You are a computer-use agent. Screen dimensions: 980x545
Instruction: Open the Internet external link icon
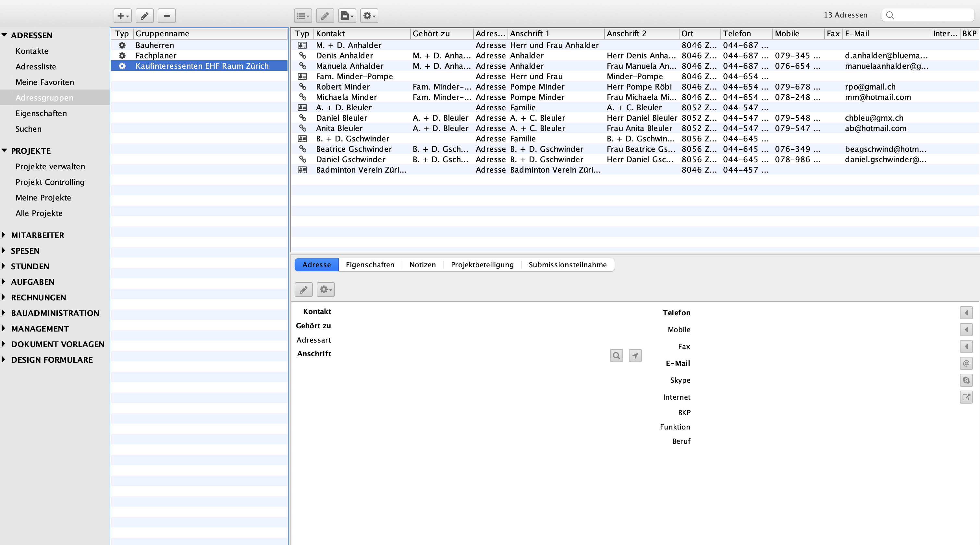[966, 397]
